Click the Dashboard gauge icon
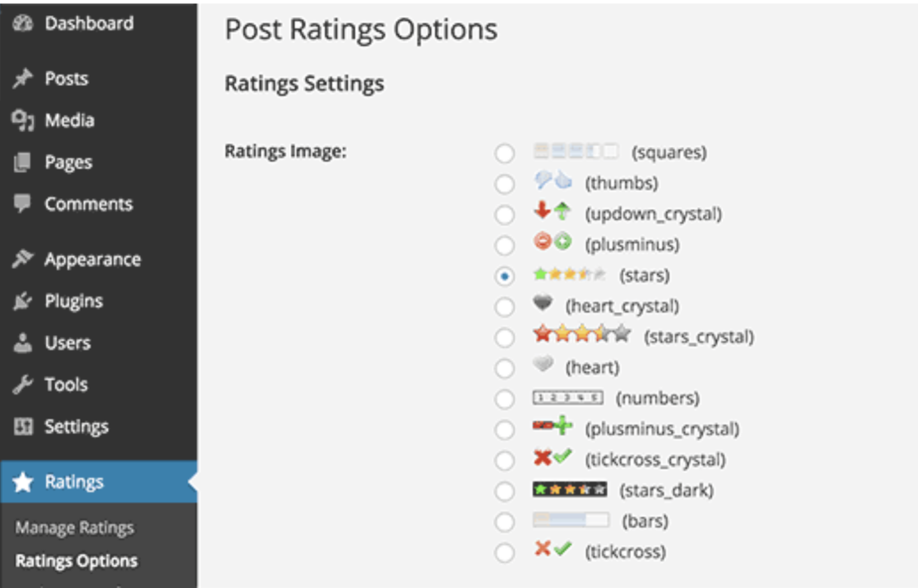The image size is (918, 588). click(22, 24)
